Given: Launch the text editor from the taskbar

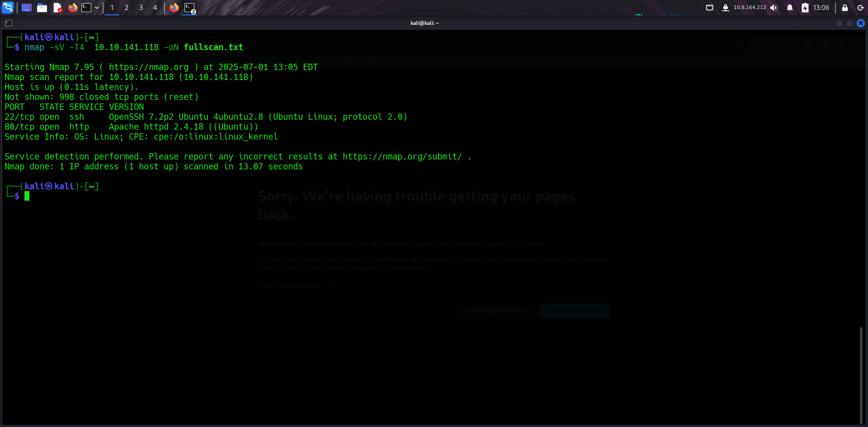Looking at the screenshot, I should point(57,8).
